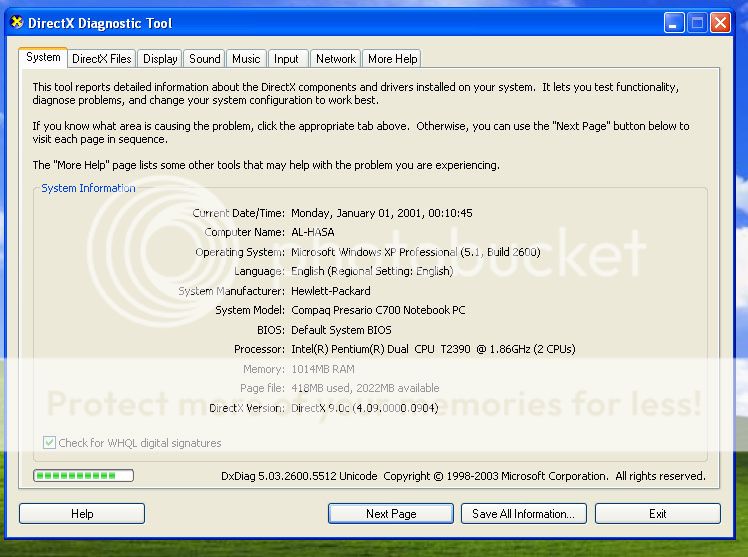Open the More Help tab
Image resolution: width=748 pixels, height=557 pixels.
[393, 59]
